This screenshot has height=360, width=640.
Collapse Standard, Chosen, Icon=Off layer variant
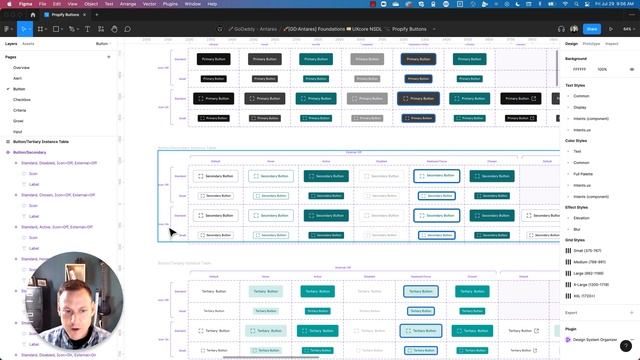(16, 195)
